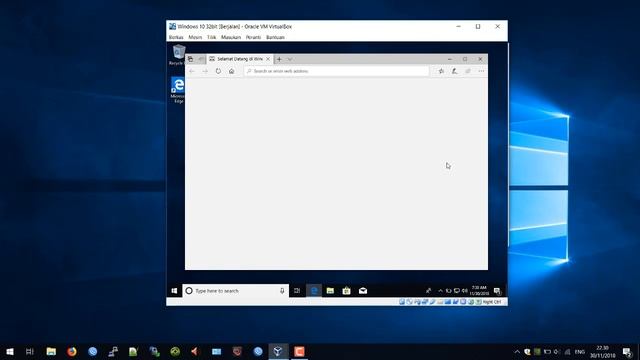Click the guest 'Type here to search' box

[x=236, y=291]
